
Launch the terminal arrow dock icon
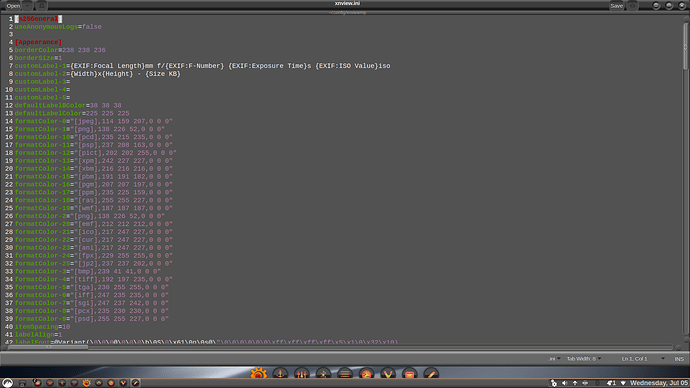(366, 374)
